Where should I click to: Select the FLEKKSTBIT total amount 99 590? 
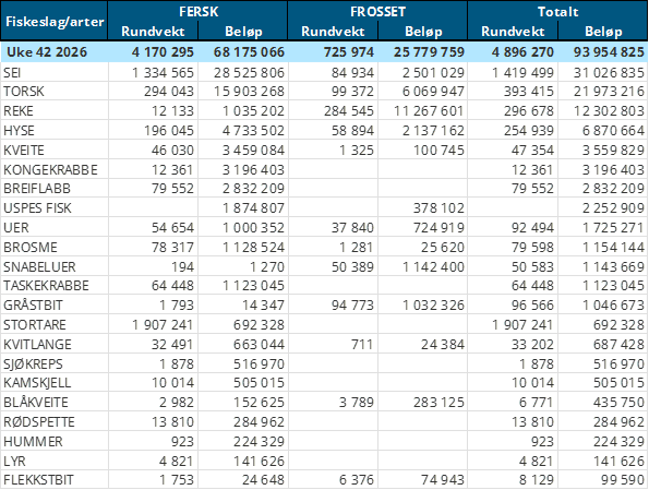[x=623, y=480]
